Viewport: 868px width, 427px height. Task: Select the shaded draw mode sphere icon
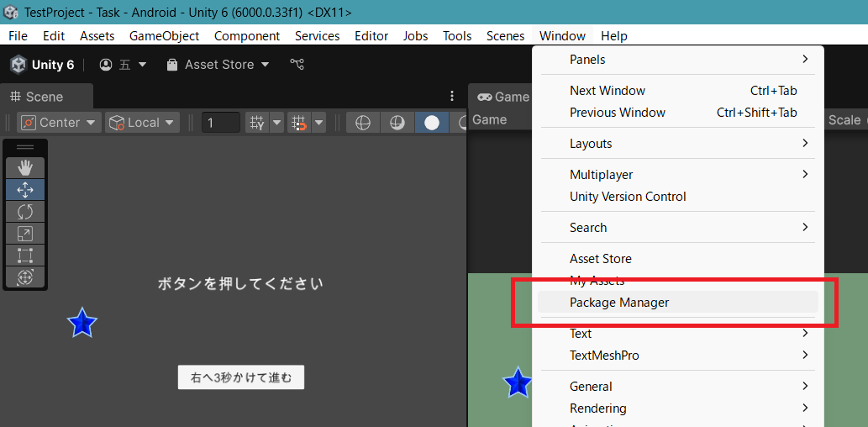tap(432, 123)
